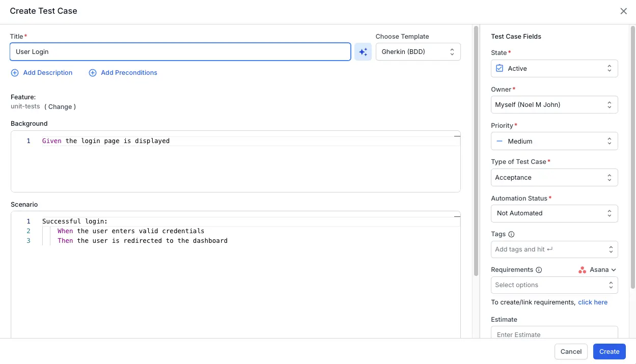This screenshot has width=636, height=364.
Task: Open the Type of Test Case dropdown
Action: [554, 178]
